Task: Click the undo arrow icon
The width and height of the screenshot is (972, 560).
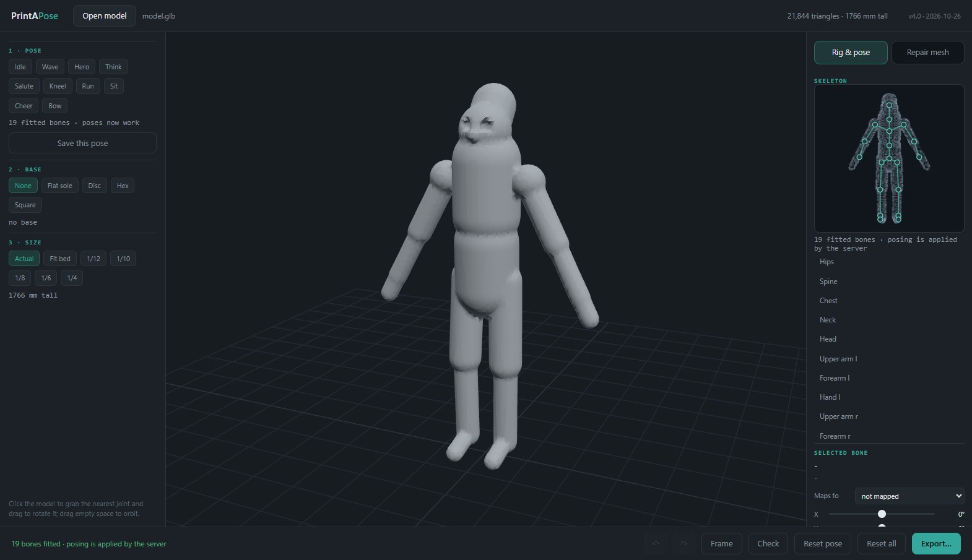Action: [656, 543]
